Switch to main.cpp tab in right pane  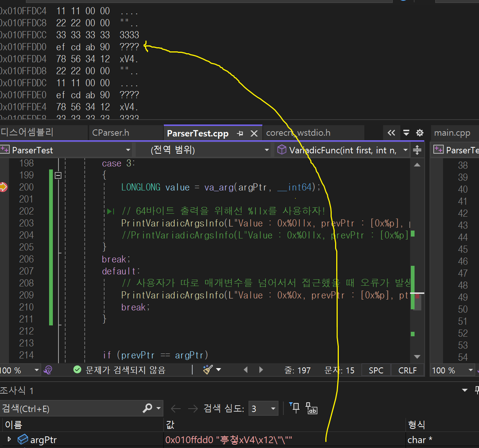coord(452,133)
